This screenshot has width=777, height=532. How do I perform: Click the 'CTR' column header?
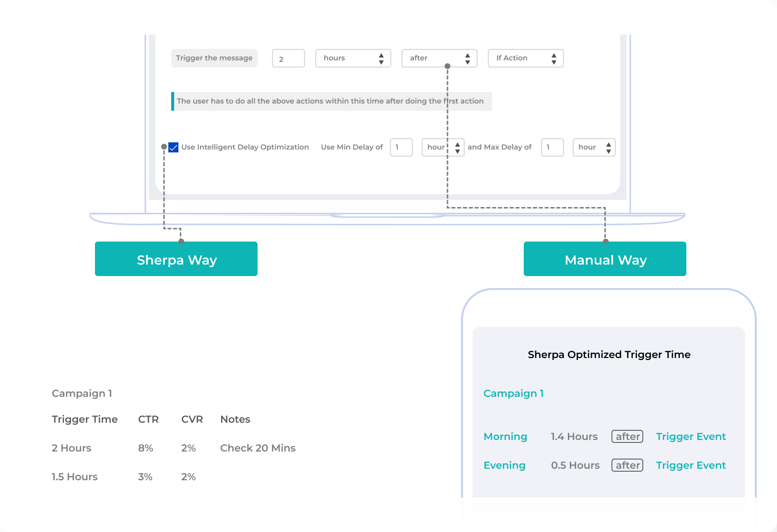pyautogui.click(x=148, y=419)
